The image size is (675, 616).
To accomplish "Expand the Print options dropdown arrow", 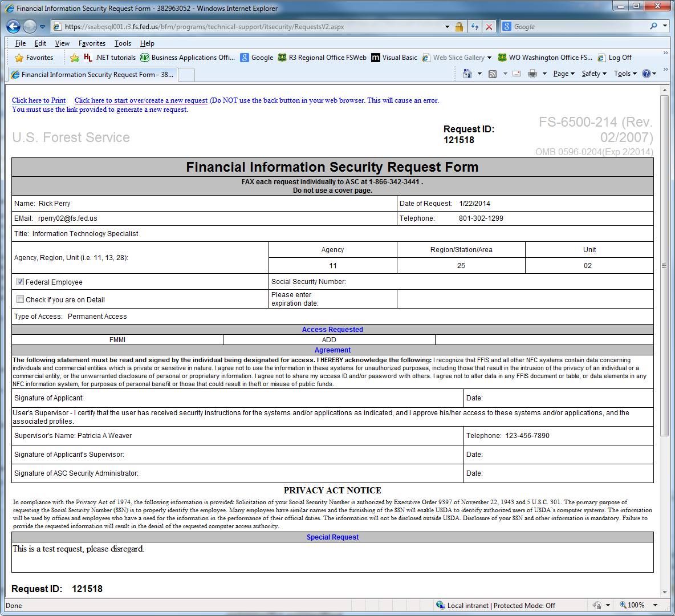I will (x=544, y=74).
